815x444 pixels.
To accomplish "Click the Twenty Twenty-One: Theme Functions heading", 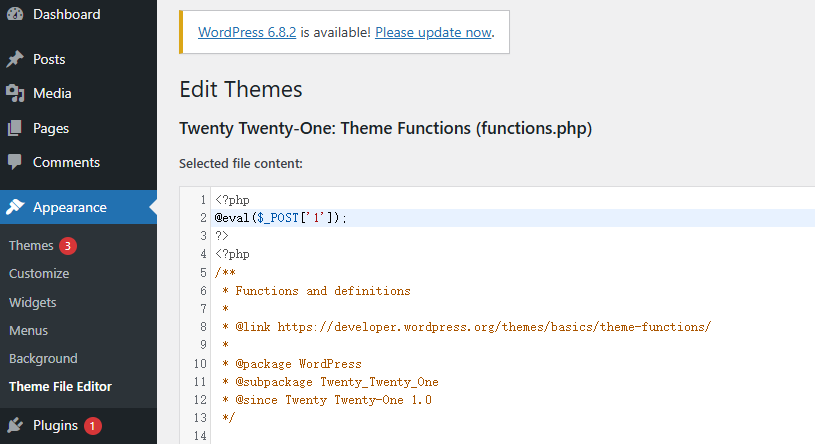I will 386,128.
